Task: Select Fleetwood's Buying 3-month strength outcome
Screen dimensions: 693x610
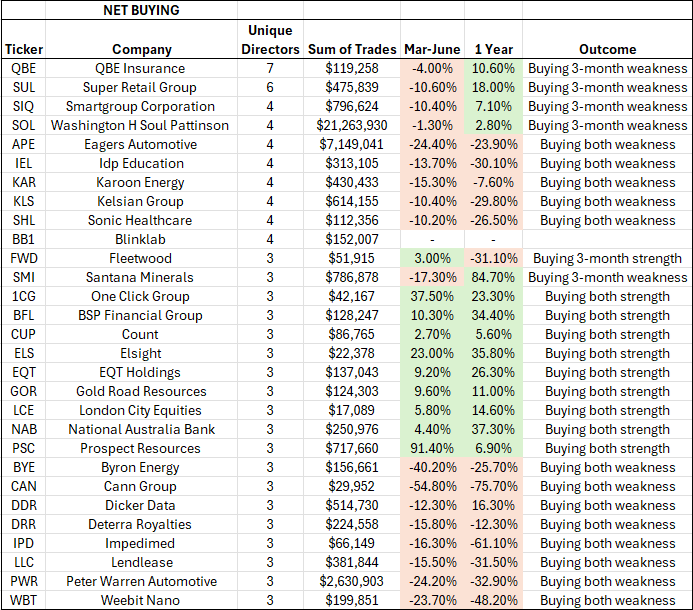Action: click(607, 258)
